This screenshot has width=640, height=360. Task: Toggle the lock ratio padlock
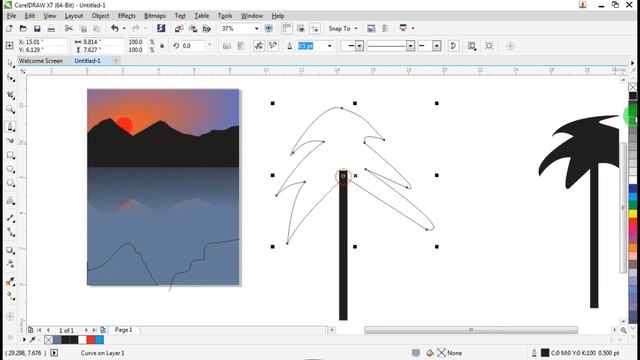pos(162,46)
